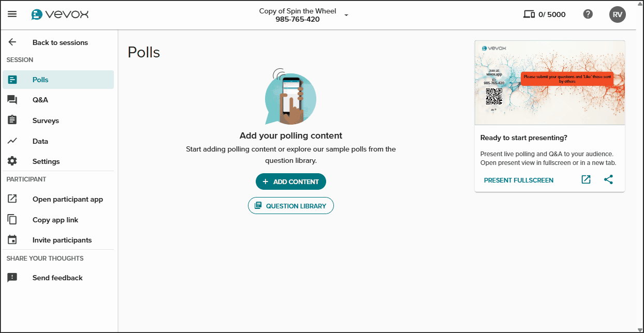Open present view in a new tab icon

tap(586, 179)
